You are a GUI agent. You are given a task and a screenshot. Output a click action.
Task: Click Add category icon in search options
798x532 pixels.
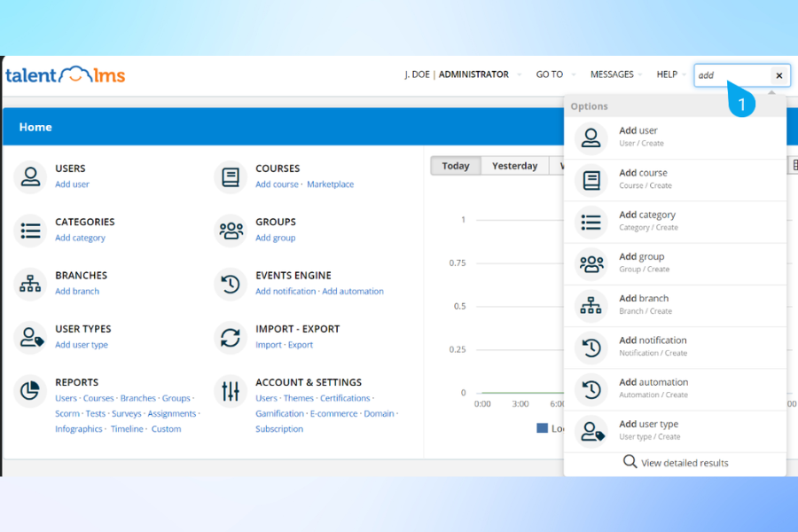(591, 222)
